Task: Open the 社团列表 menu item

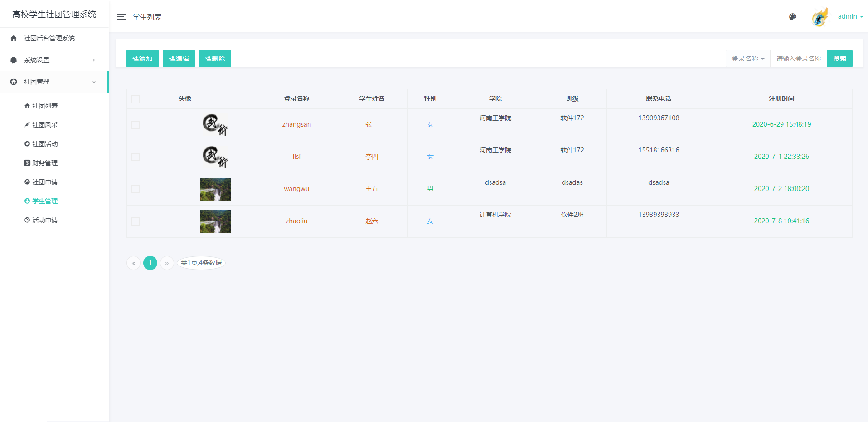Action: [x=45, y=106]
